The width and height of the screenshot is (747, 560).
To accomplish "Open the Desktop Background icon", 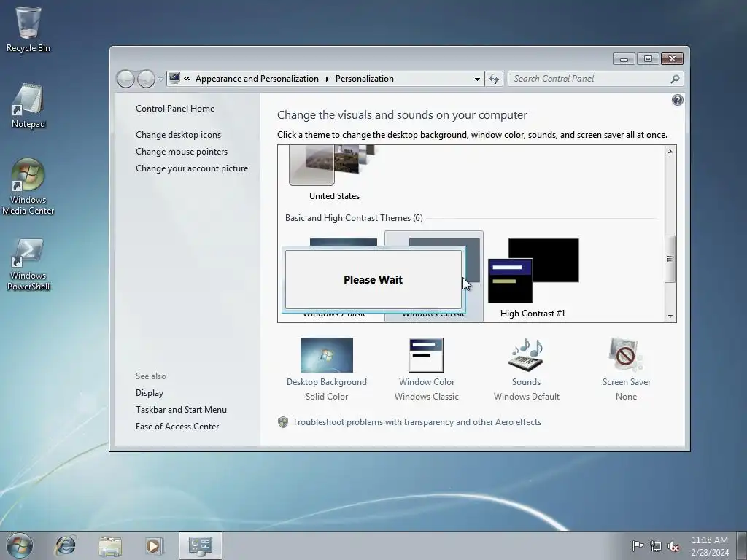I will pyautogui.click(x=327, y=355).
